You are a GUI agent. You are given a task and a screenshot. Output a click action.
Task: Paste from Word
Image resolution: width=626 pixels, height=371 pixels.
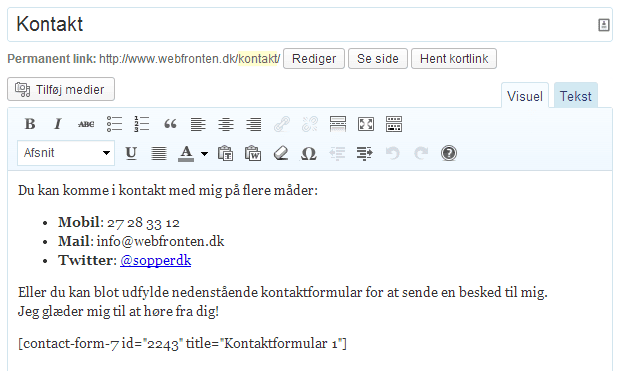pyautogui.click(x=253, y=153)
